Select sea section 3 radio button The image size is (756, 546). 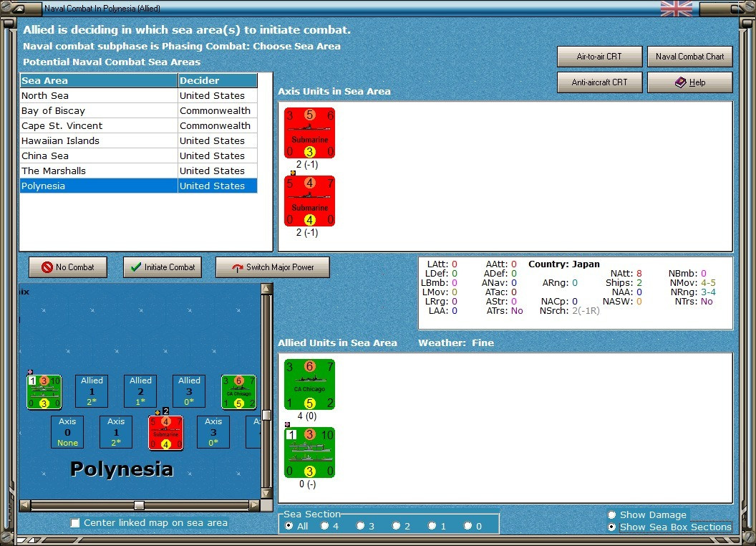pos(360,526)
